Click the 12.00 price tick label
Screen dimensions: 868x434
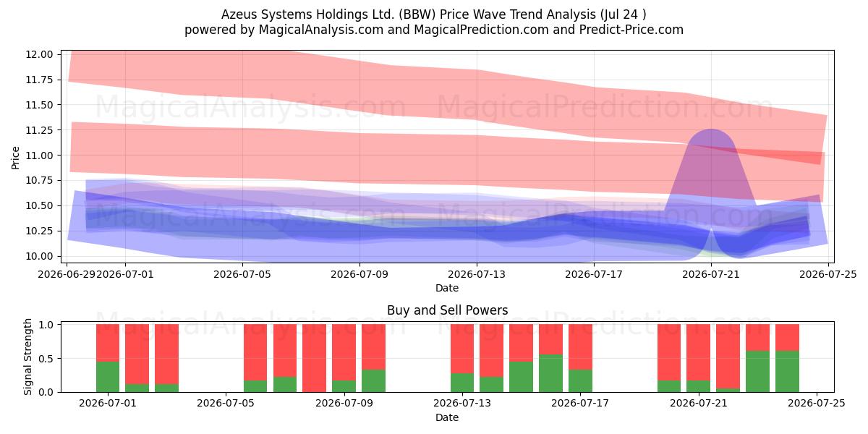40,54
